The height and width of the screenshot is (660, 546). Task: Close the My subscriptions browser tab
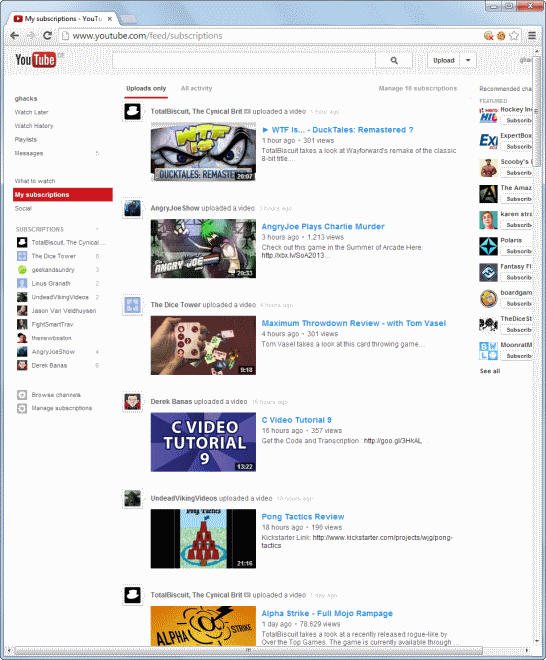[110, 19]
